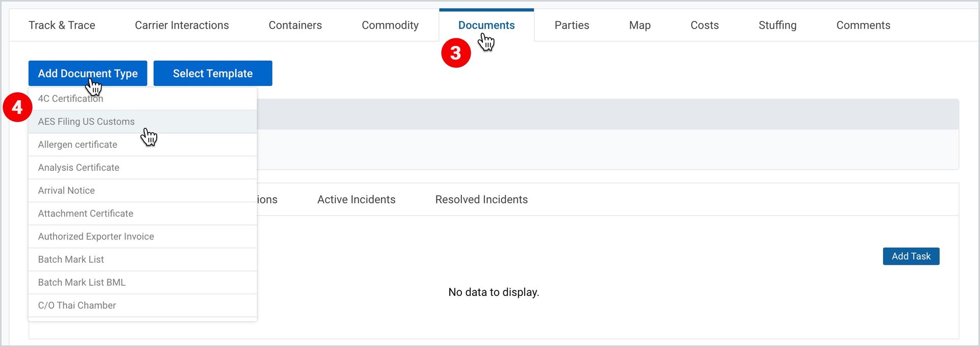Select the Documents tab
The height and width of the screenshot is (347, 980).
point(486,25)
